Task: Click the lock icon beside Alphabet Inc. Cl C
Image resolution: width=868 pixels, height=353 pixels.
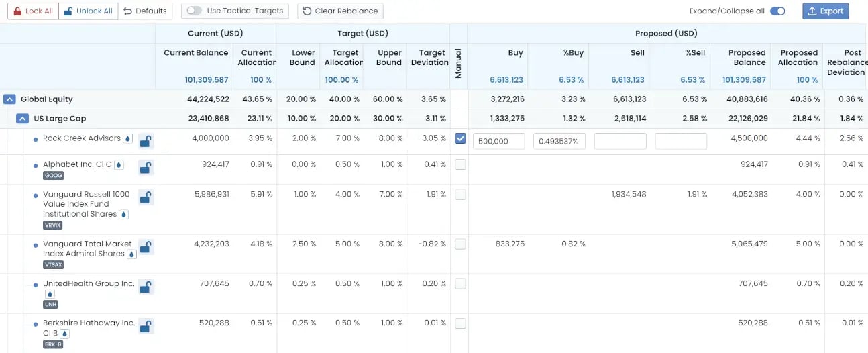Action: (146, 167)
